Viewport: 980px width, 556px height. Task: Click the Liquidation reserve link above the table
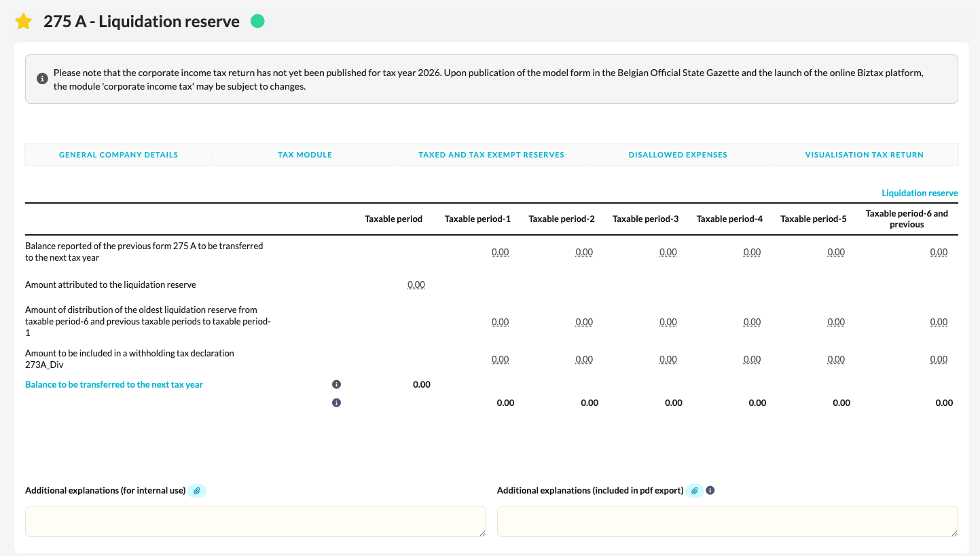920,193
